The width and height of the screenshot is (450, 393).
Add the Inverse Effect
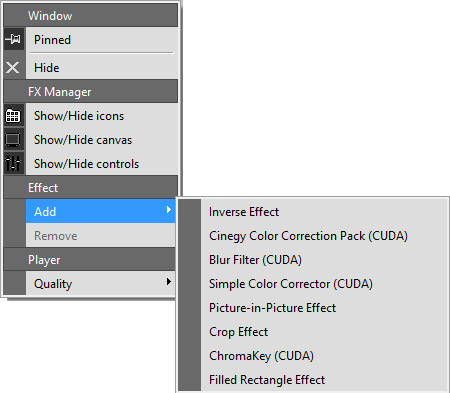tap(324, 212)
